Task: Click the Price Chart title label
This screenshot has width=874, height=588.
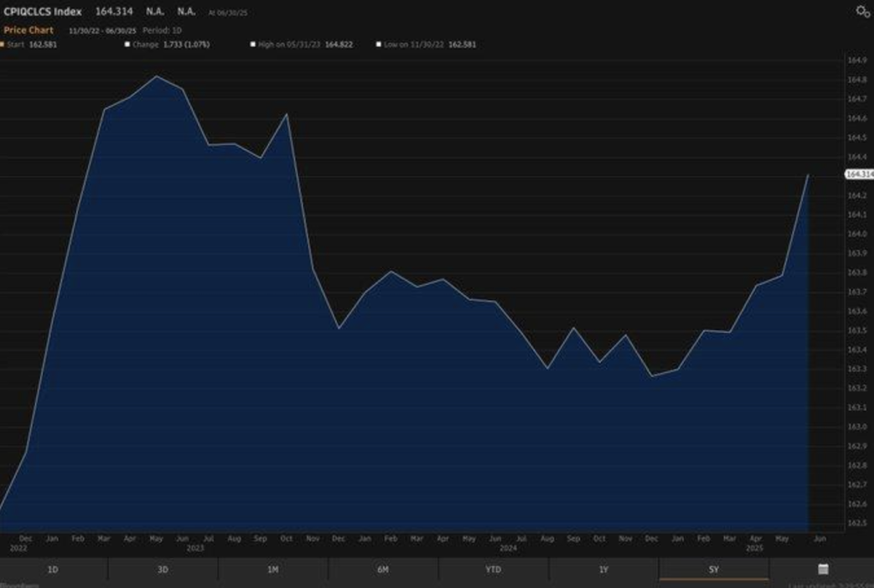Action: tap(28, 30)
